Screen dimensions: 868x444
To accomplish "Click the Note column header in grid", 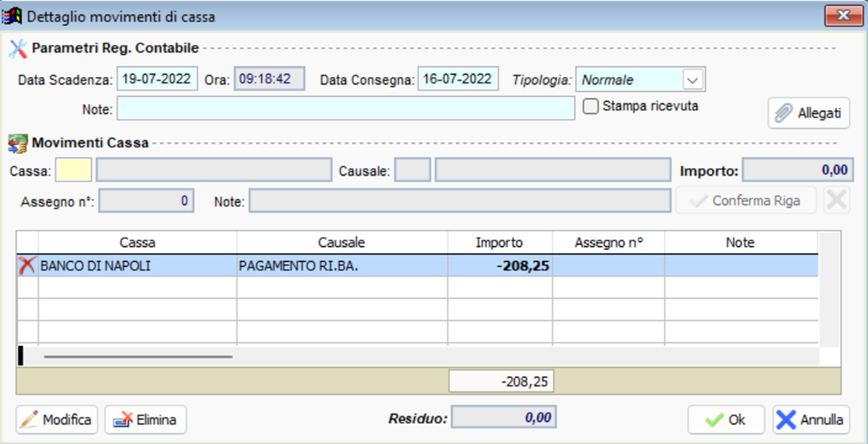I will [741, 243].
